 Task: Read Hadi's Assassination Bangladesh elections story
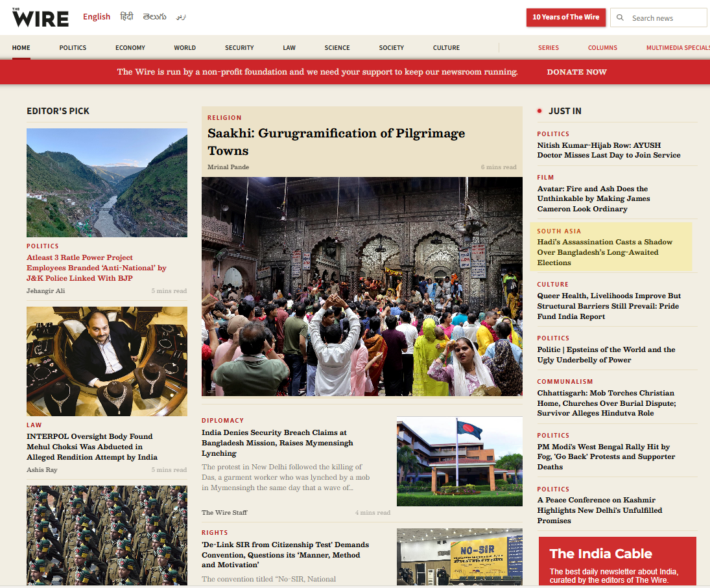(x=604, y=252)
